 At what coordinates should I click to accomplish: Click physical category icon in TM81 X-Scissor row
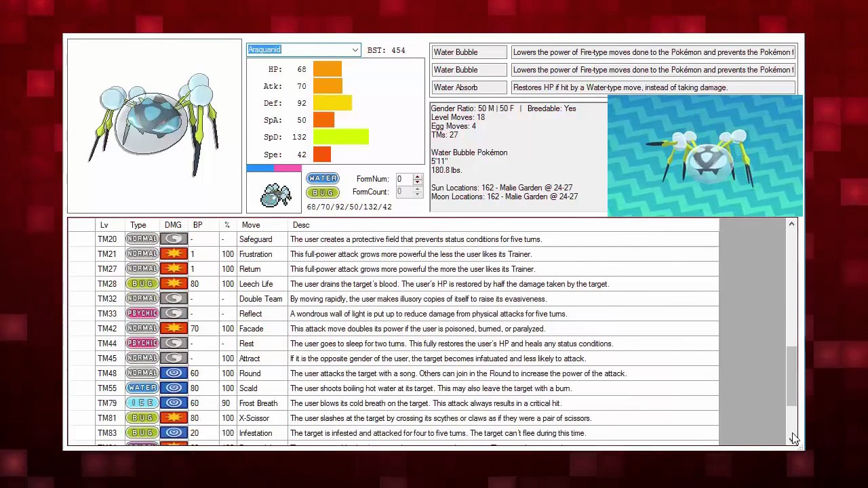click(174, 418)
